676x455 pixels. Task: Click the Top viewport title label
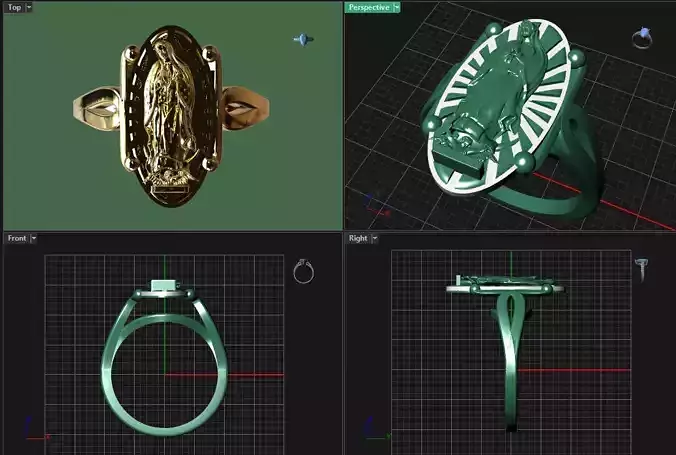(14, 7)
